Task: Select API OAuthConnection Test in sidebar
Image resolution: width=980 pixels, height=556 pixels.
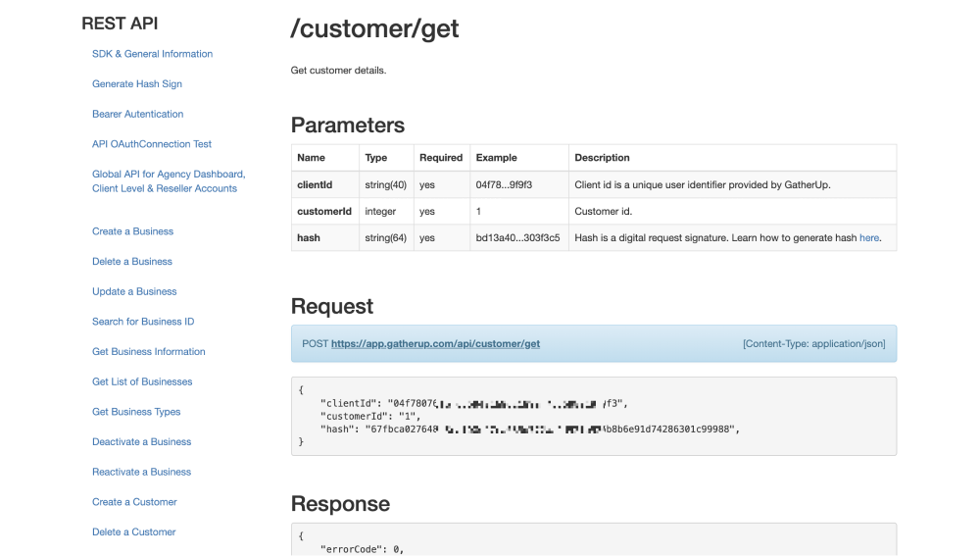Action: [x=152, y=144]
